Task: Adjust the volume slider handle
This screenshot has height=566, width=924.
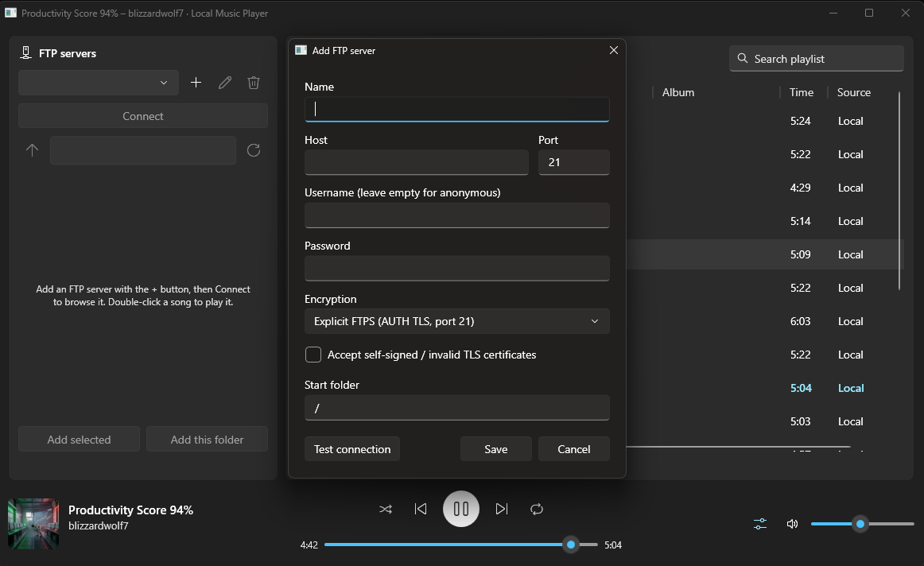Action: pyautogui.click(x=860, y=524)
